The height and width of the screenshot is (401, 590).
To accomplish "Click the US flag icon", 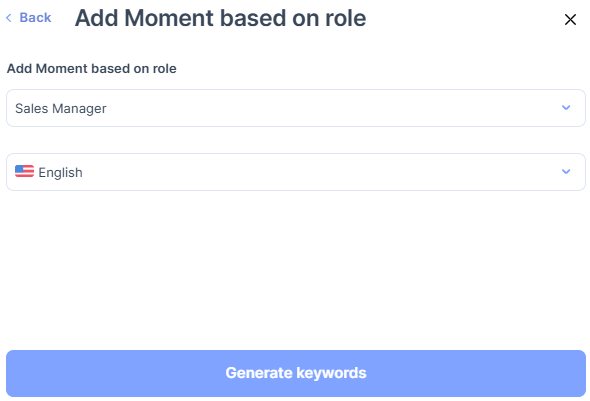I will [x=24, y=171].
